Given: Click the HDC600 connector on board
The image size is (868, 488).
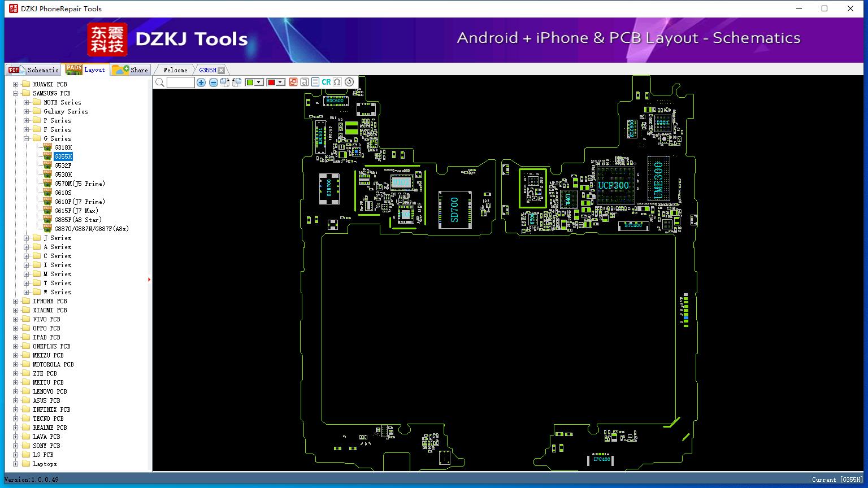Looking at the screenshot, I should [x=335, y=101].
